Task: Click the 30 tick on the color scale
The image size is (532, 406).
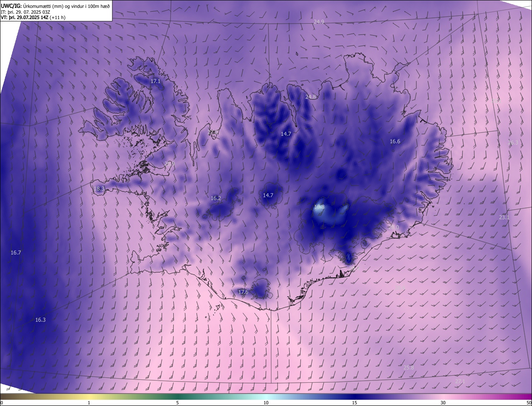Action: click(443, 403)
